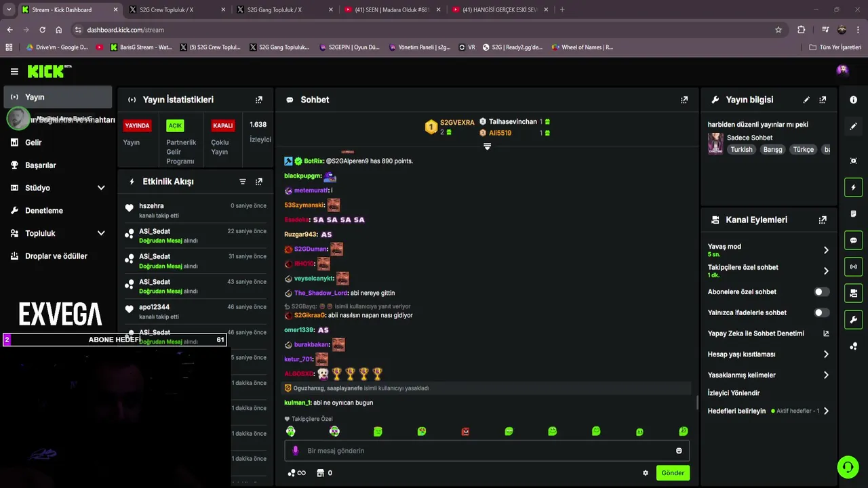The width and height of the screenshot is (868, 488).
Task: Open the Etkinlik Akışı filter icon
Action: (x=243, y=182)
